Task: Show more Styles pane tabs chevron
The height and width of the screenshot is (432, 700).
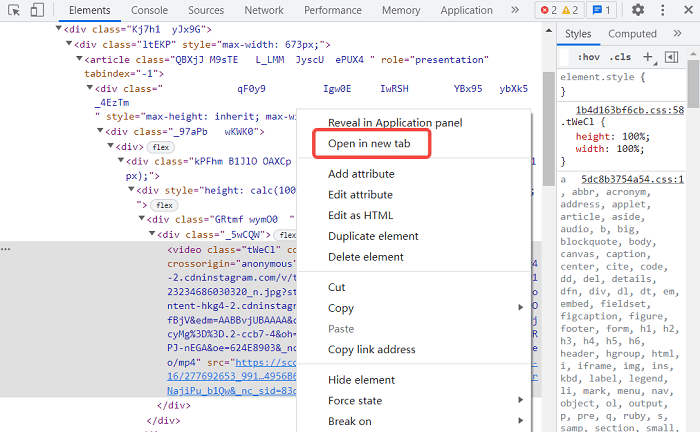Action: click(678, 33)
